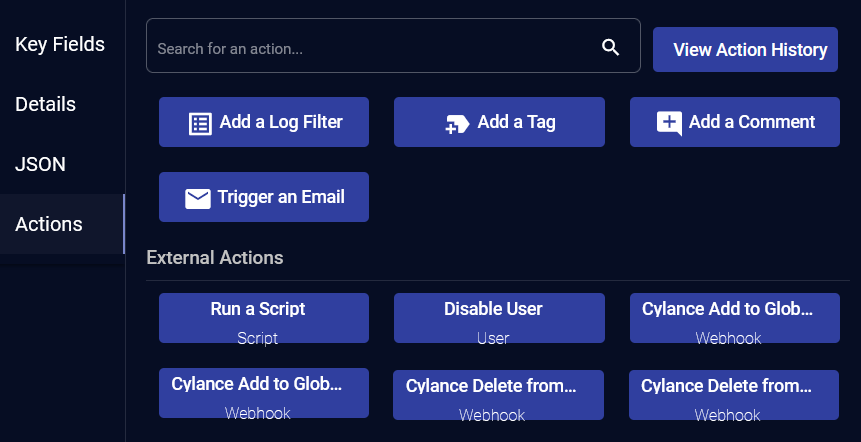Viewport: 861px width, 442px height.
Task: Choose the Add a Log Filter action
Action: 264,122
